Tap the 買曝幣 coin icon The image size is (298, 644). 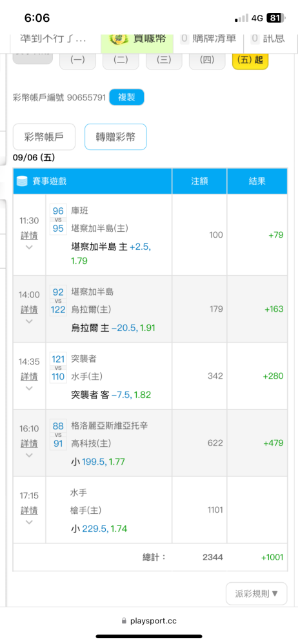[119, 39]
